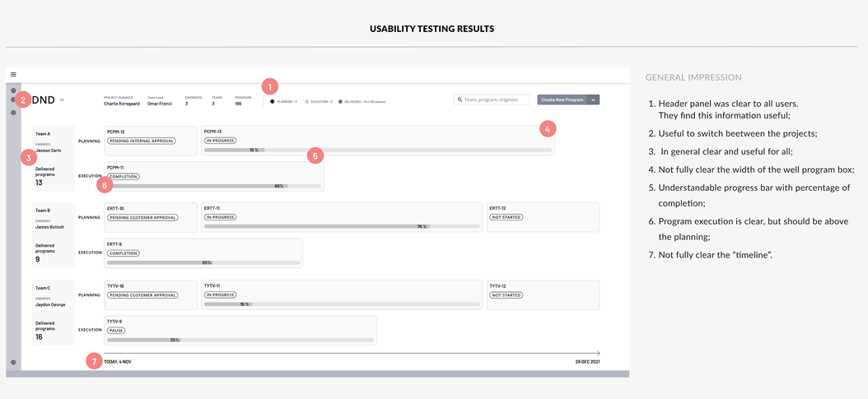Image resolution: width=868 pixels, height=399 pixels.
Task: Select the DND project title
Action: point(43,100)
